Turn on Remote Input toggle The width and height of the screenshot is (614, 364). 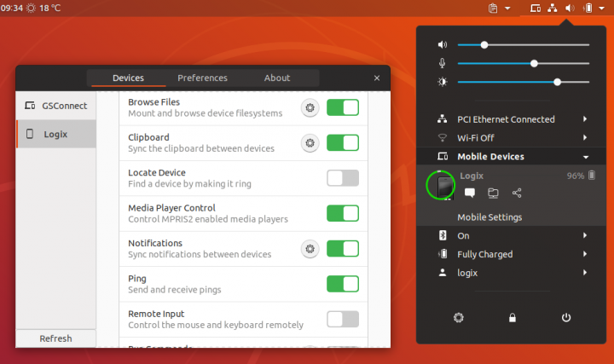pyautogui.click(x=342, y=319)
